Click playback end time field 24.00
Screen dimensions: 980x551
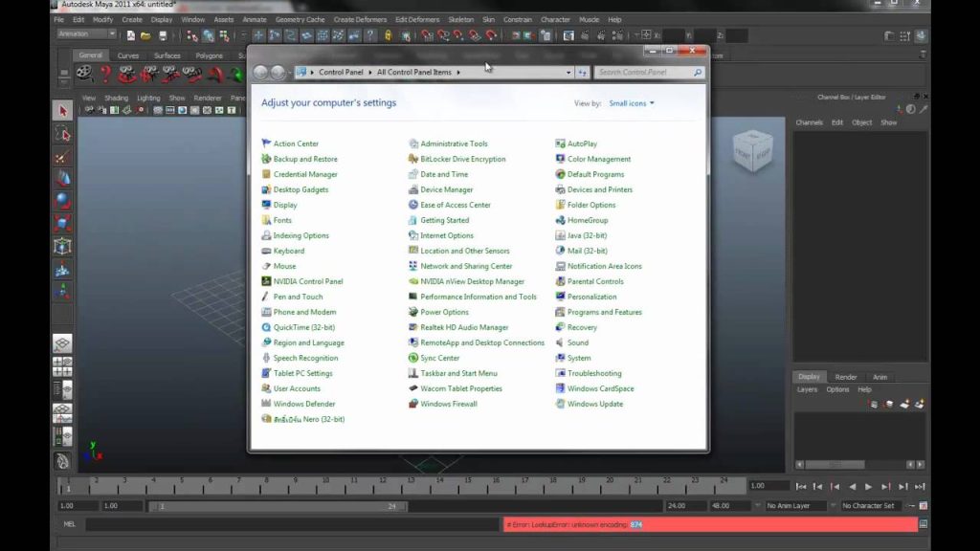[x=683, y=506]
